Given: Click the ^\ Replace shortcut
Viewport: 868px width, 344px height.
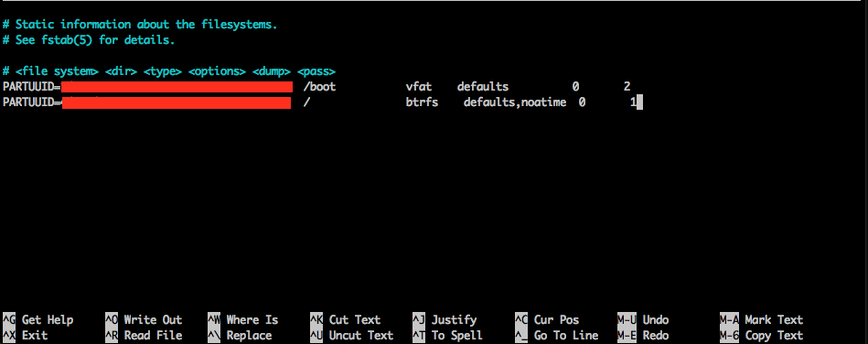Looking at the screenshot, I should pos(240,335).
